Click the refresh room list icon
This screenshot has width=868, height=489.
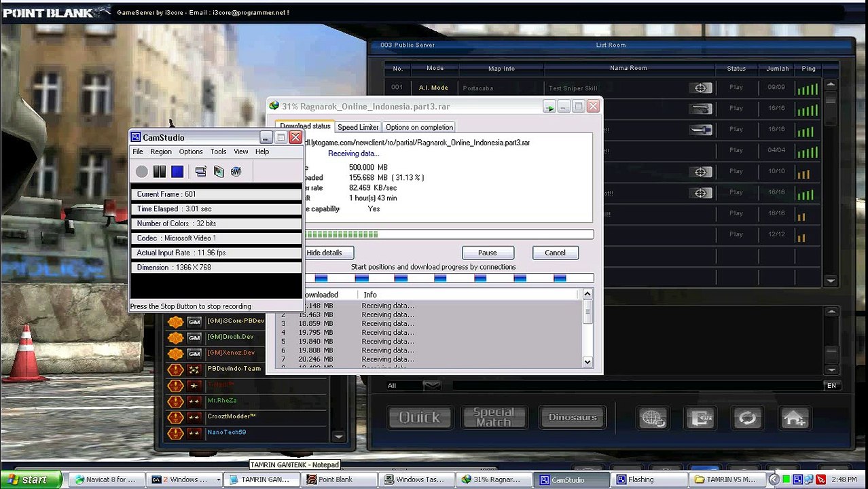747,418
